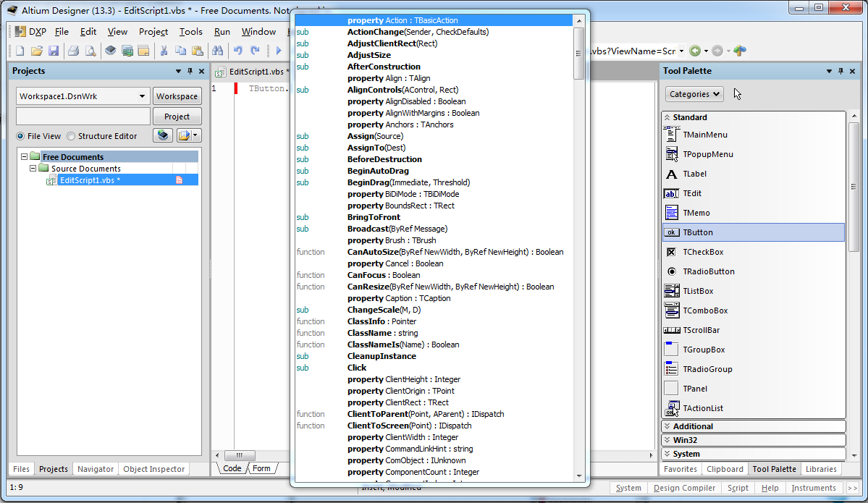Open the Tools menu
Screen dimensions: 868x503
(190, 32)
